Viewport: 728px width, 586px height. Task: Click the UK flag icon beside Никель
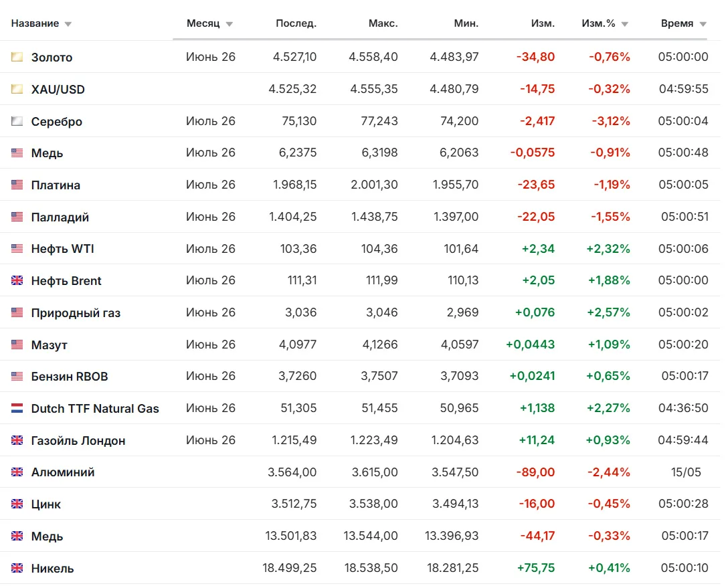point(17,568)
